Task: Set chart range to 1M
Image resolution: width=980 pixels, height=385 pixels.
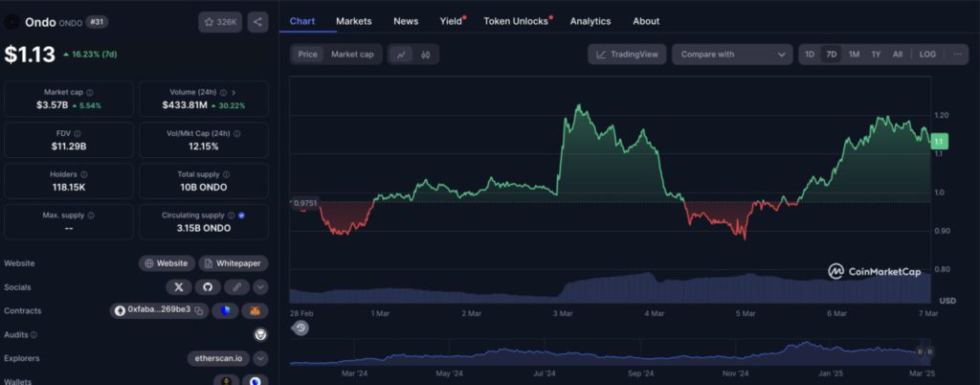Action: [854, 55]
